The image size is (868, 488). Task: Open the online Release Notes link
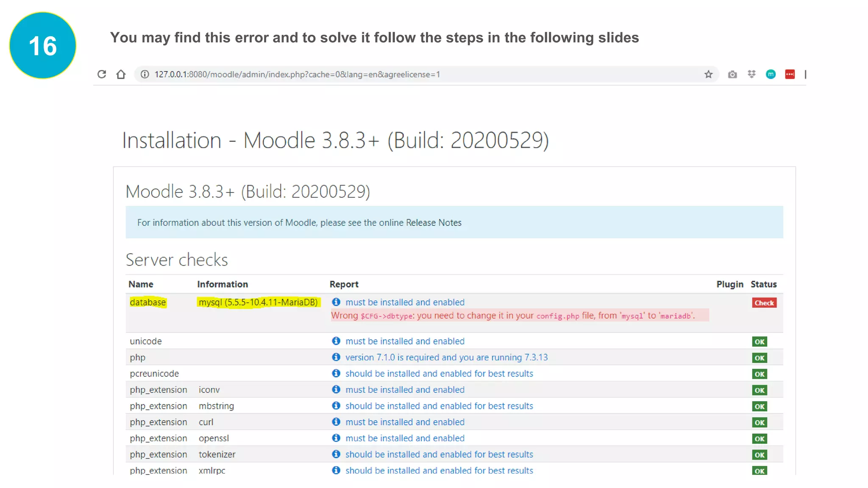(434, 223)
